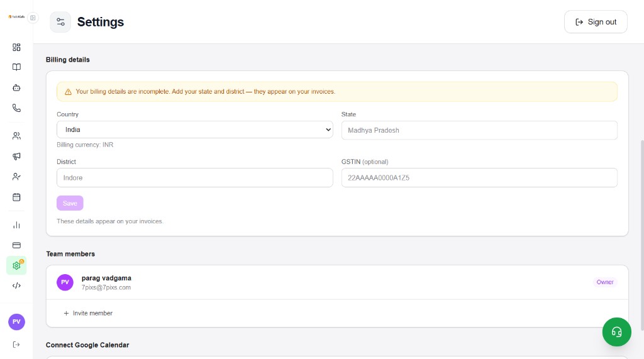Click the settings sliders icon beside title
The height and width of the screenshot is (359, 644).
[60, 22]
